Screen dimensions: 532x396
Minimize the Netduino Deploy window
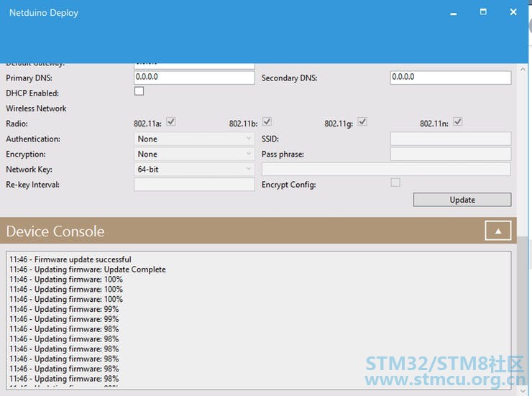(454, 14)
